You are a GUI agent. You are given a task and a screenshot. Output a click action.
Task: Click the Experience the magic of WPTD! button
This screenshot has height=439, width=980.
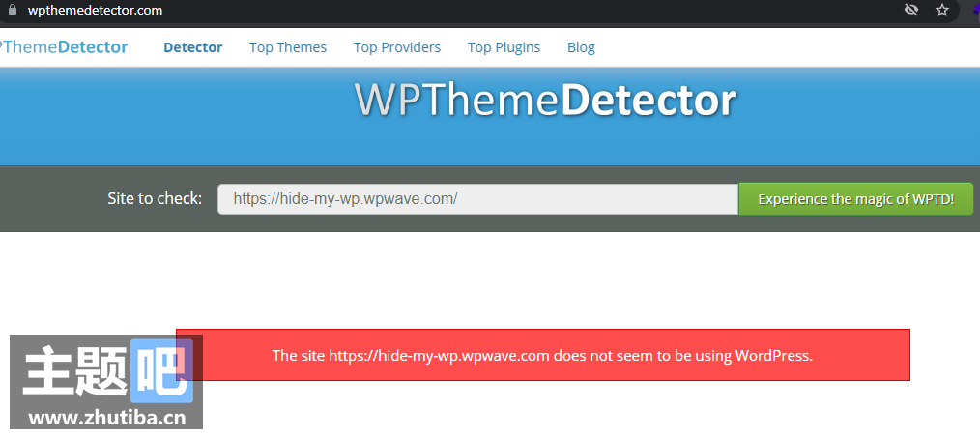point(855,199)
